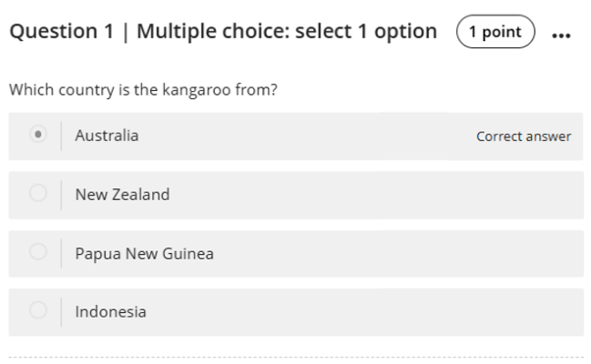Select the New Zealand radio button
Viewport: 591px width, 364px height.
[x=37, y=194]
